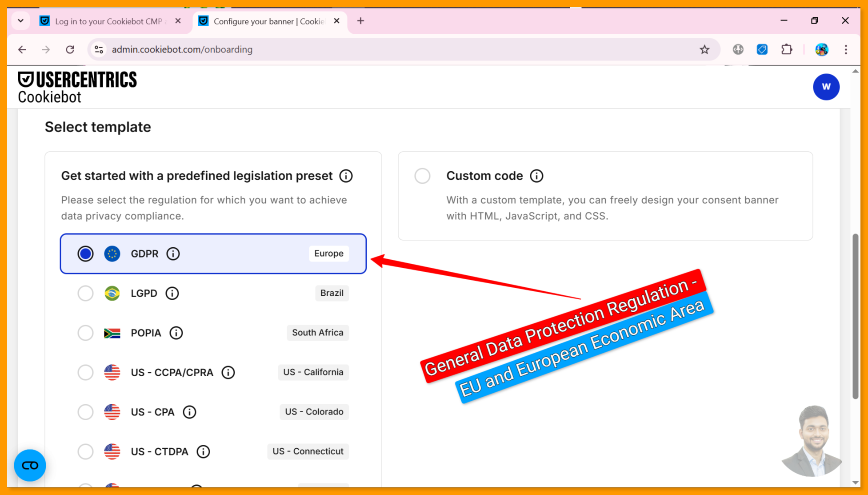The height and width of the screenshot is (495, 868).
Task: Click the Custom code info icon
Action: [x=536, y=176]
